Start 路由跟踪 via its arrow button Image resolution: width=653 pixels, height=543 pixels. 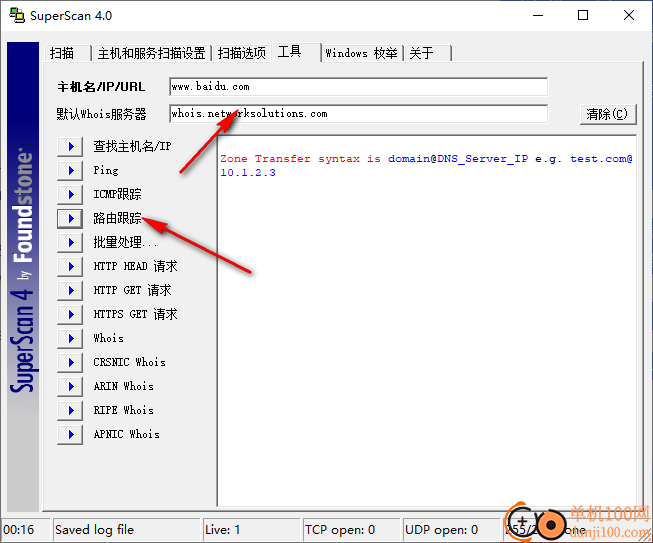70,218
